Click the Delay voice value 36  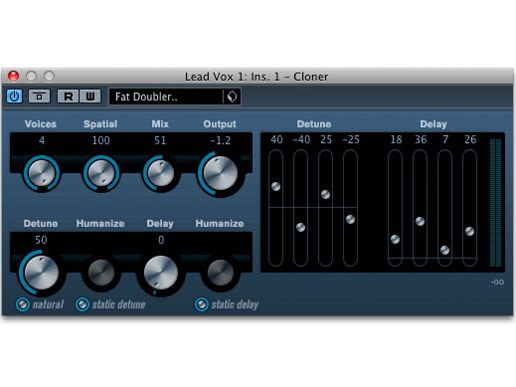point(421,139)
